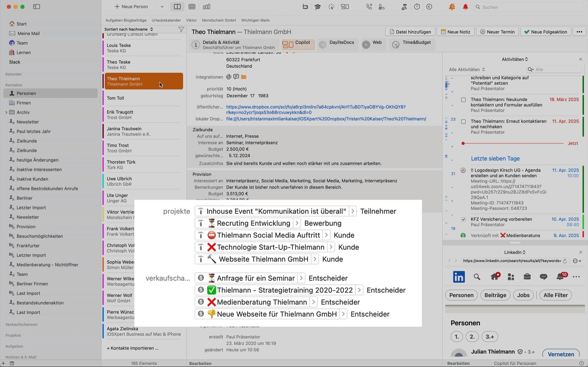The width and height of the screenshot is (588, 367).
Task: Switch to the DayliteDocs tab
Action: (338, 45)
